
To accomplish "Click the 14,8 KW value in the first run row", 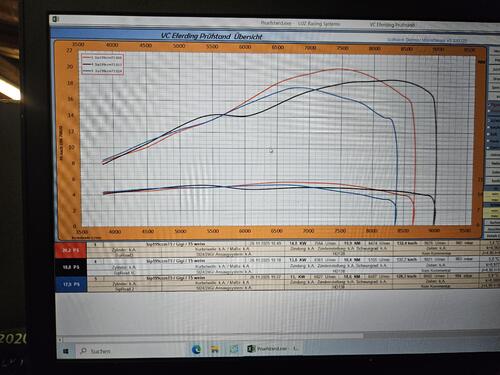I will 298,243.
